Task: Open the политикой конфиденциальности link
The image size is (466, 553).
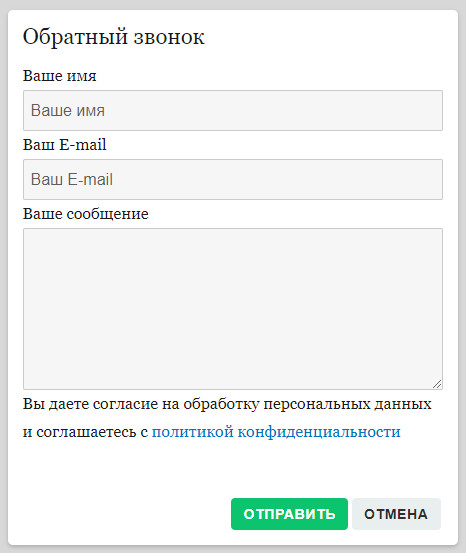Action: pyautogui.click(x=276, y=432)
